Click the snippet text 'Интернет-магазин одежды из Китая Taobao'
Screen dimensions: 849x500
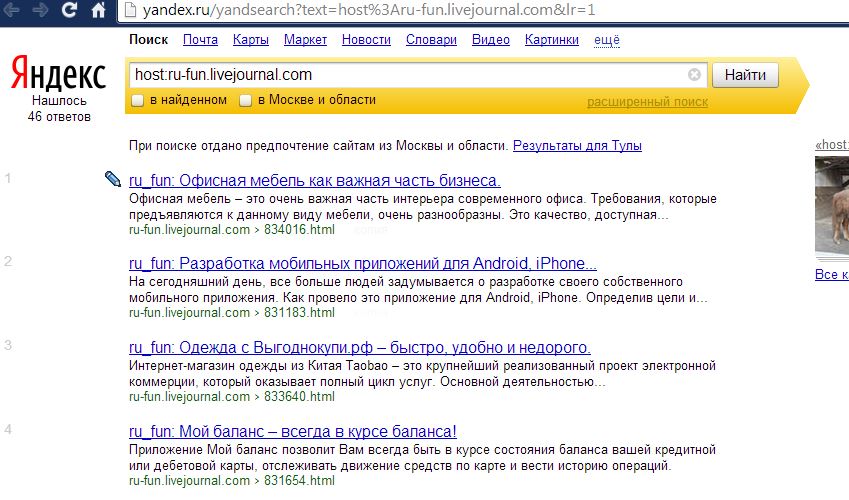pyautogui.click(x=258, y=366)
